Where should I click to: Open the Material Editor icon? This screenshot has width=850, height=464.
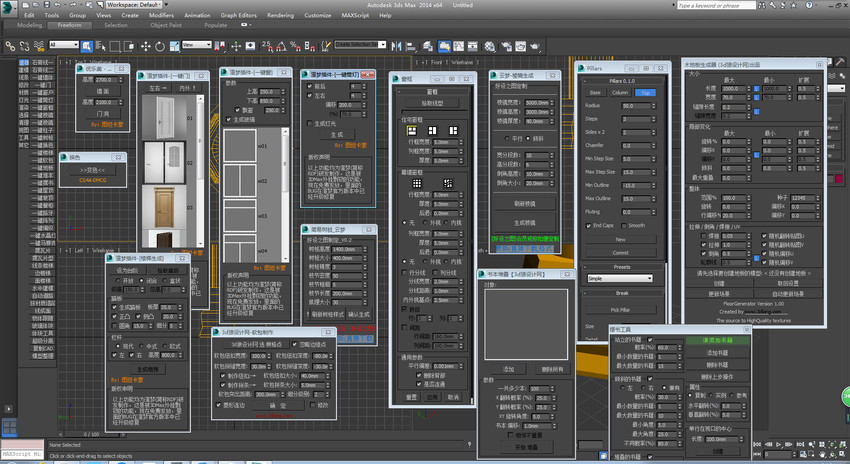coord(490,46)
